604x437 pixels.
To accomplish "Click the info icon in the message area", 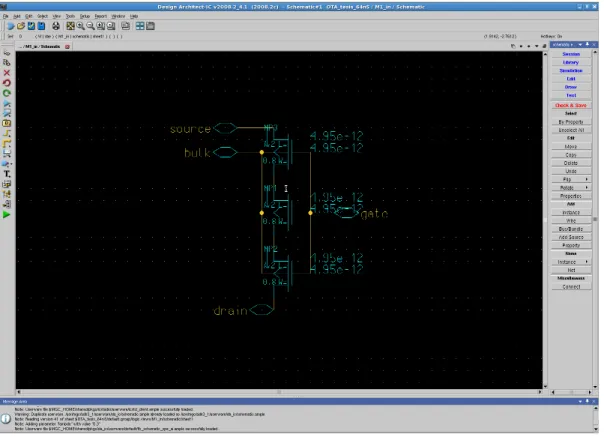I will click(6, 418).
